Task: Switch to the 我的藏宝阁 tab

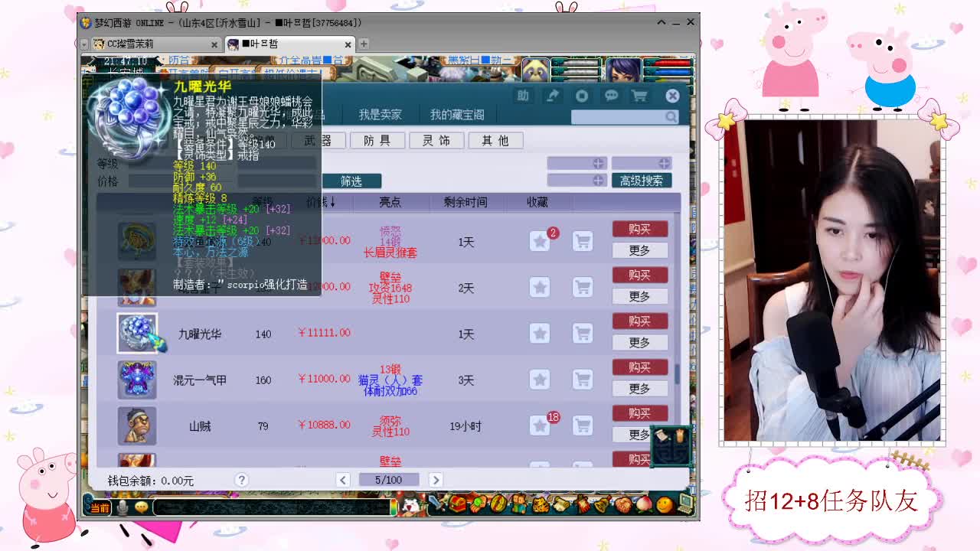Action: pyautogui.click(x=457, y=114)
